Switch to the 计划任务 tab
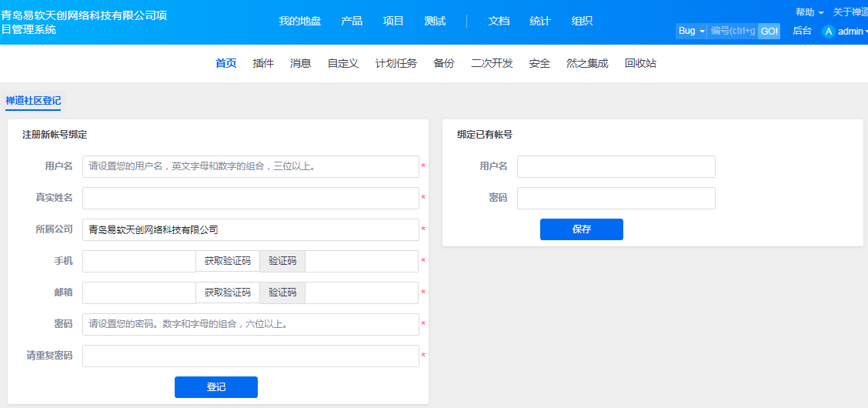The width and height of the screenshot is (868, 408). click(396, 63)
